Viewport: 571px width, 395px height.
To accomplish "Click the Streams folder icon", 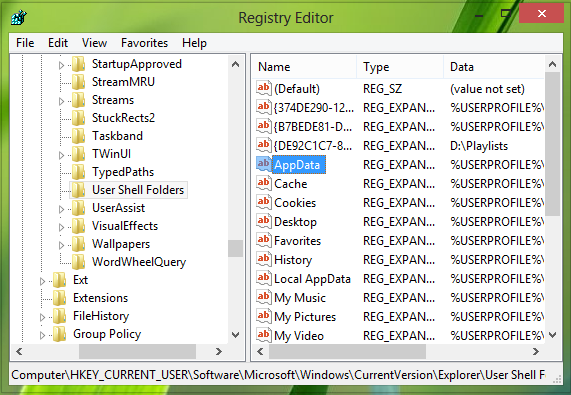I will point(78,100).
